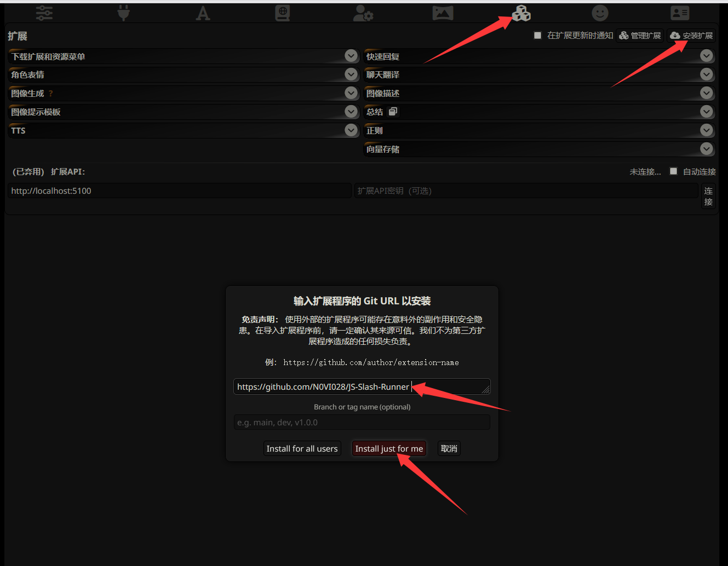Screen dimensions: 728x566
Task: Open the background image panel icon
Action: [443, 13]
